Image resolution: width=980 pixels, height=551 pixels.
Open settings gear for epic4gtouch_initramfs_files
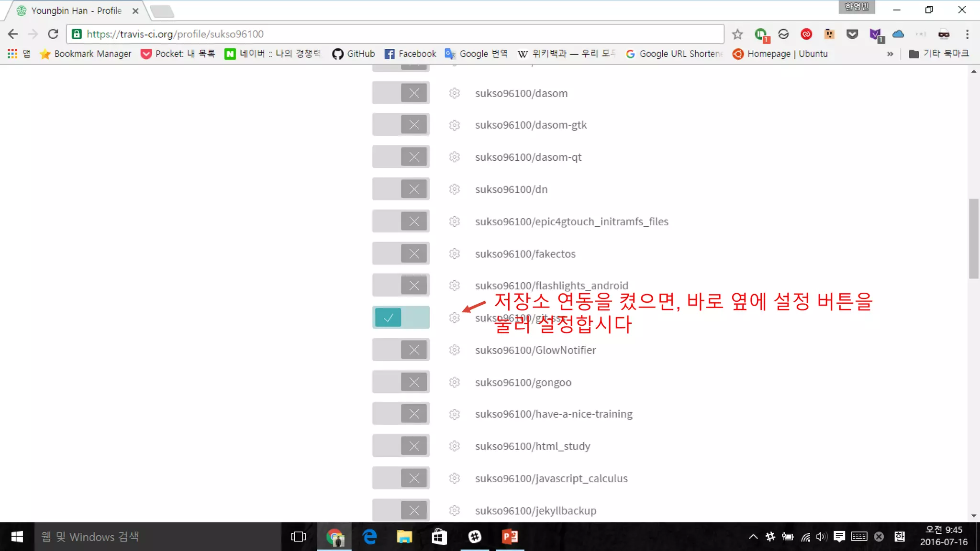point(454,221)
